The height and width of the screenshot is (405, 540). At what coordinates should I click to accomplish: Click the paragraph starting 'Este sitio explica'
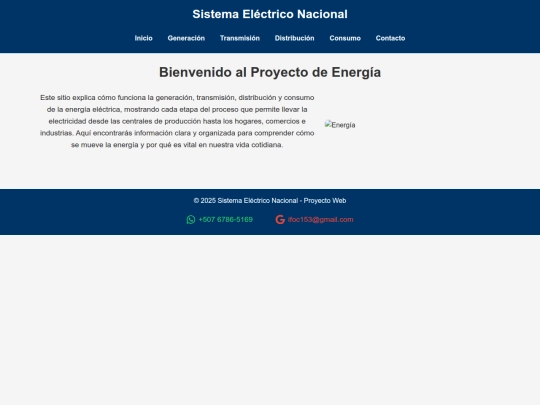pyautogui.click(x=177, y=121)
